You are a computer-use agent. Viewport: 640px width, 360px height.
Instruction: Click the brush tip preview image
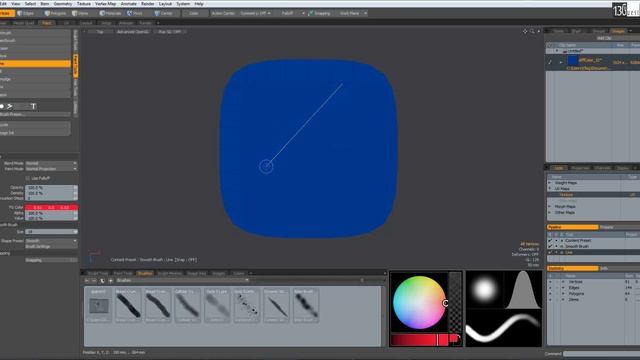coord(484,290)
